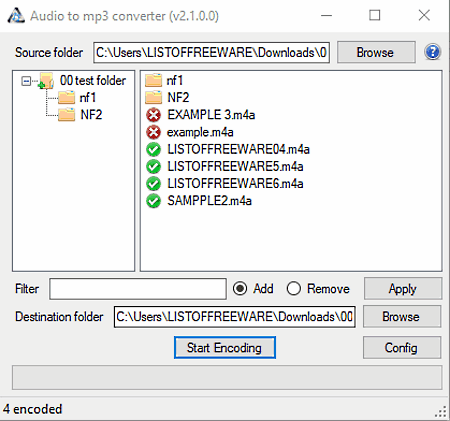450x421 pixels.
Task: Click green check icon beside SAMPPLE2.m4a
Action: pos(153,201)
